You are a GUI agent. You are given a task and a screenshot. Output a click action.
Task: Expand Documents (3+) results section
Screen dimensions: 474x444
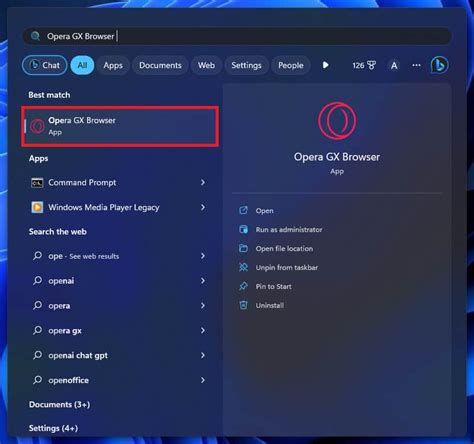59,404
